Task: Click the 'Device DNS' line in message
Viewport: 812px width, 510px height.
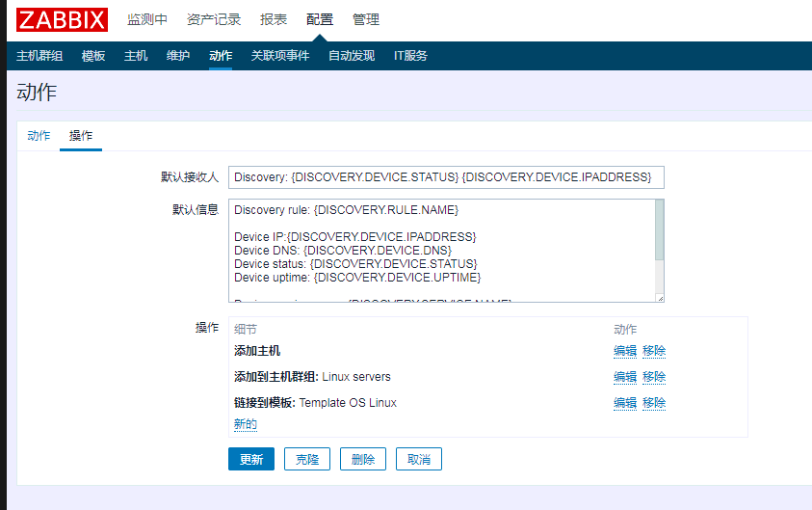Action: click(x=343, y=251)
